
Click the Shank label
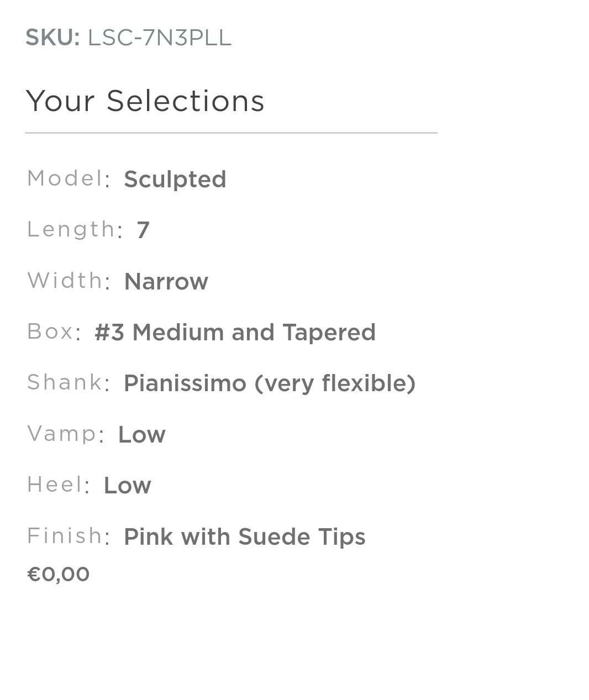(x=65, y=382)
